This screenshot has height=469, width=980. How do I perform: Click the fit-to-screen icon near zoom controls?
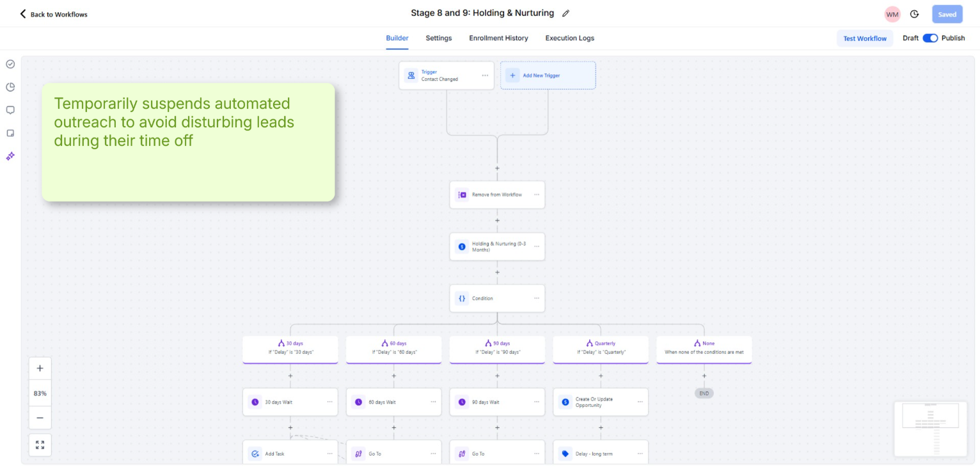pyautogui.click(x=40, y=445)
